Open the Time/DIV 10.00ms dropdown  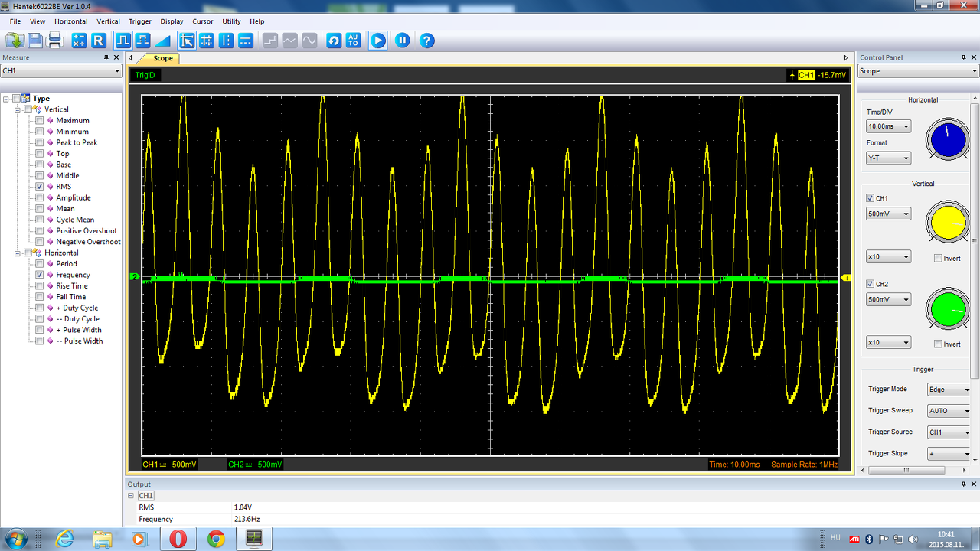pyautogui.click(x=889, y=126)
